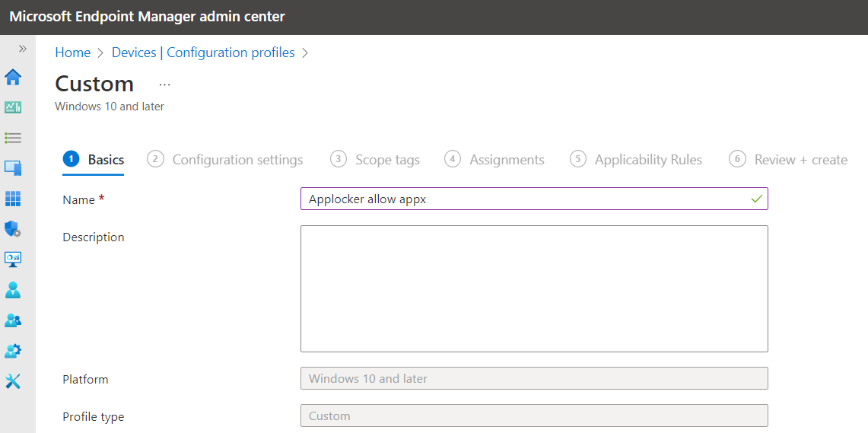Open Tenant administration gear icon
Viewport: 868px width, 433px height.
click(13, 351)
